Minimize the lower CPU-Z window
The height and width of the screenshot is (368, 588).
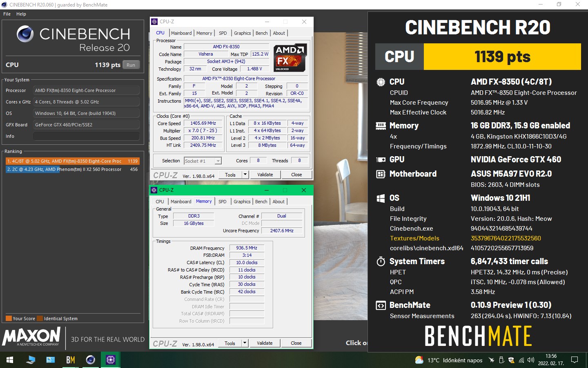[267, 190]
